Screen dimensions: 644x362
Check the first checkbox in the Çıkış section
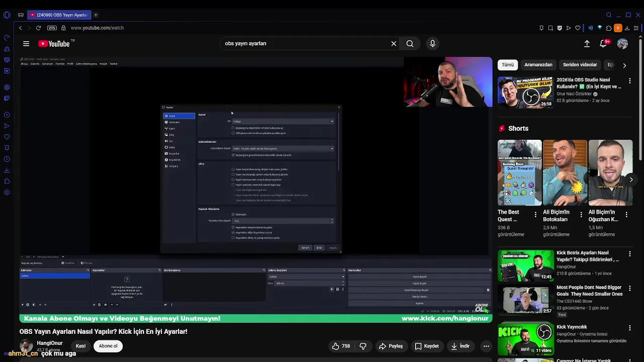[x=233, y=169]
